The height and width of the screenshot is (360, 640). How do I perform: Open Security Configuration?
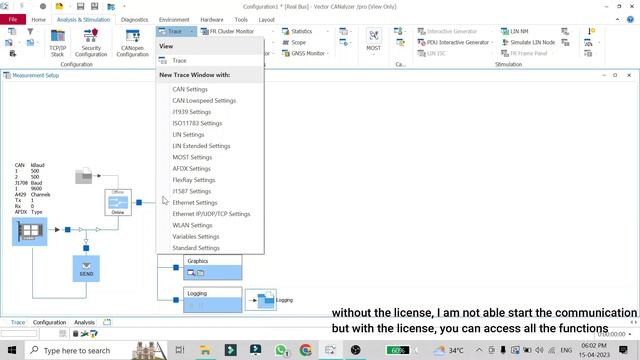[91, 42]
